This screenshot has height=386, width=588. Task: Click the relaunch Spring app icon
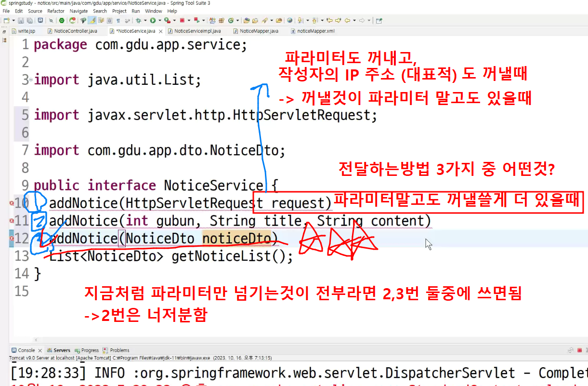click(x=73, y=21)
